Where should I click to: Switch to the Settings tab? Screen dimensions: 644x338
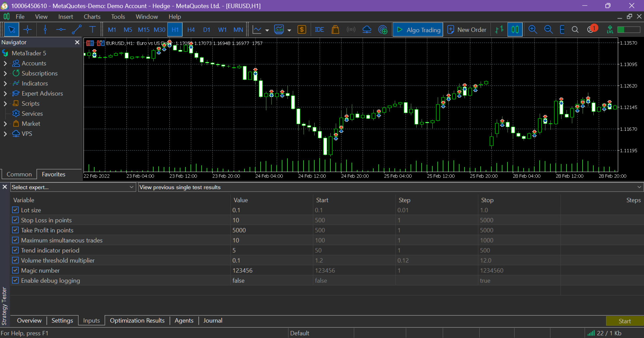[62, 321]
